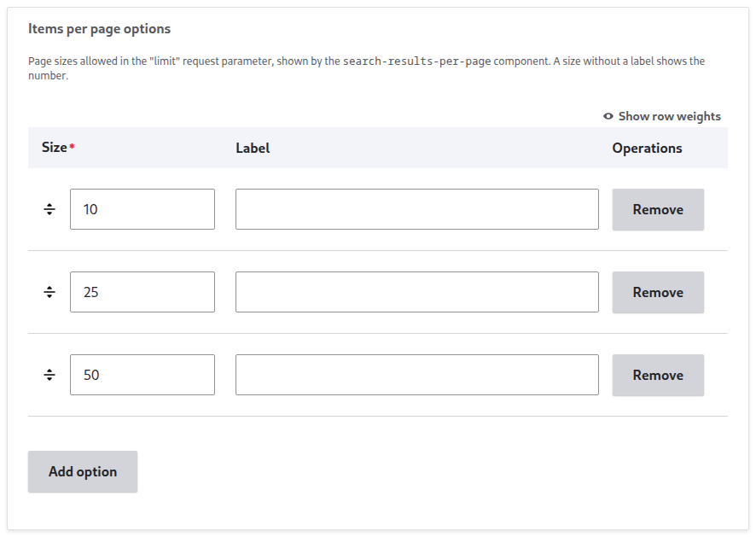Viewport: 756px width, 537px height.
Task: Click the Items per page options heading
Action: coord(99,29)
